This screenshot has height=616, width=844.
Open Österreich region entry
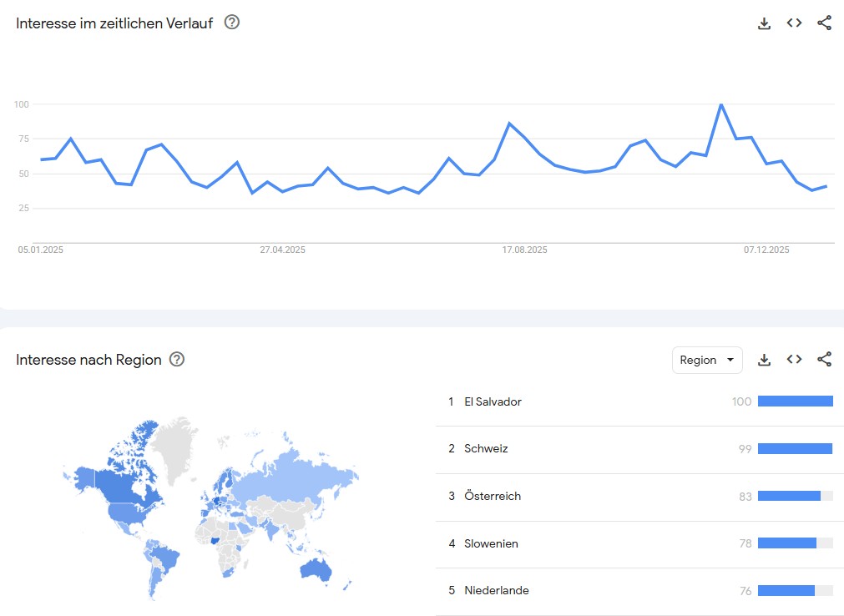[x=493, y=497]
